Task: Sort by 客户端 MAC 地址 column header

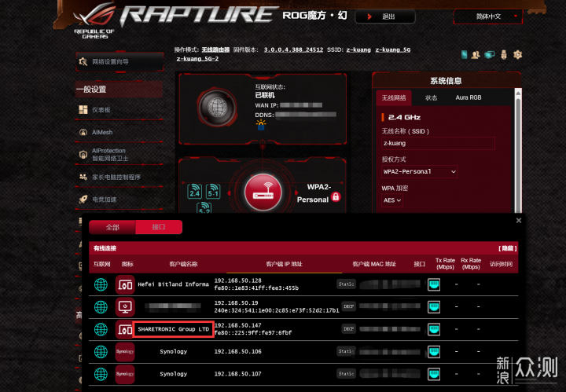Action: pos(374,264)
